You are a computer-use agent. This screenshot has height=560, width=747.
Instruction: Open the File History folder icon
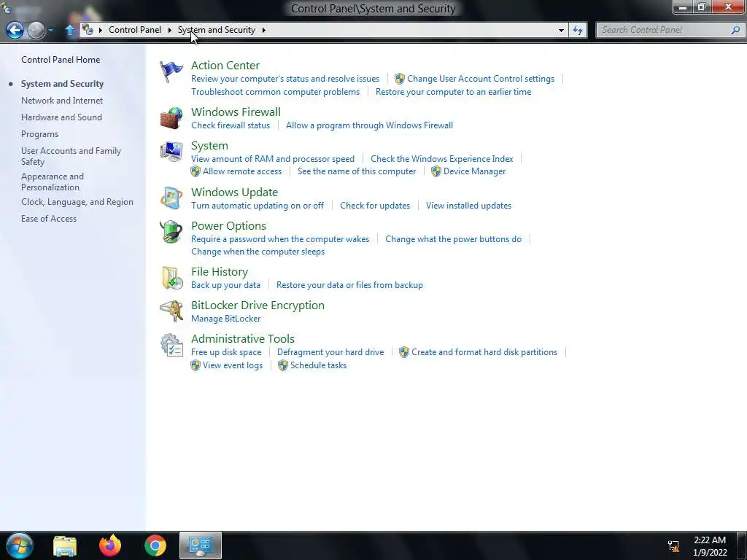click(x=171, y=278)
